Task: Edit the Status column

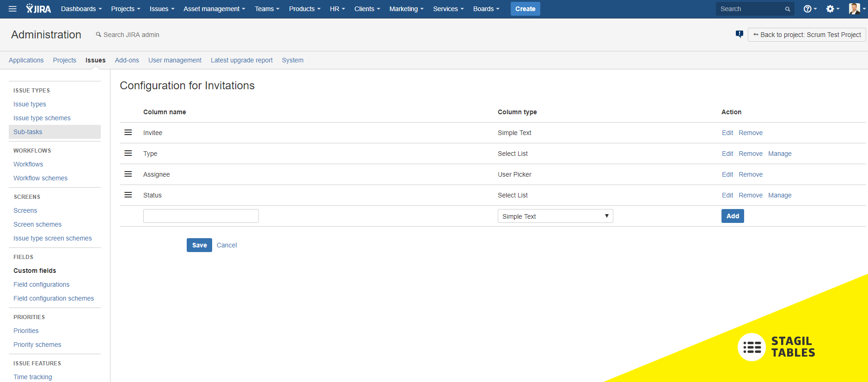Action: click(727, 195)
